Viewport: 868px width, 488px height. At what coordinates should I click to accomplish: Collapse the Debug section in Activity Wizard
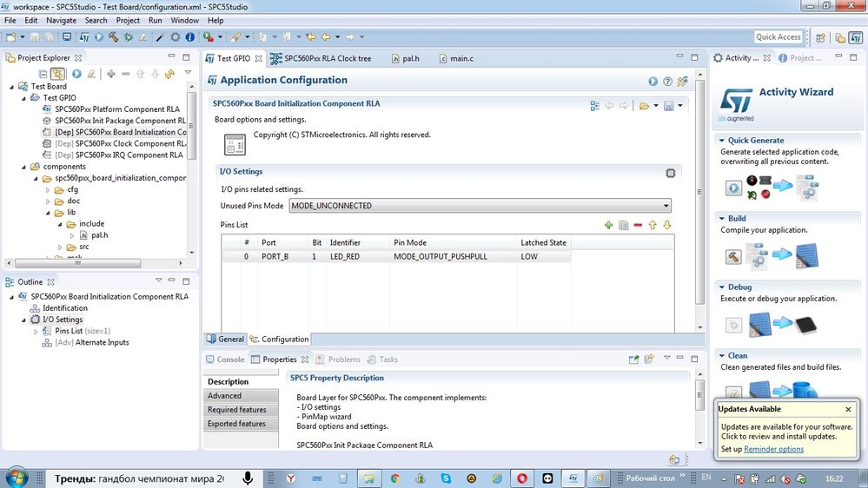722,287
